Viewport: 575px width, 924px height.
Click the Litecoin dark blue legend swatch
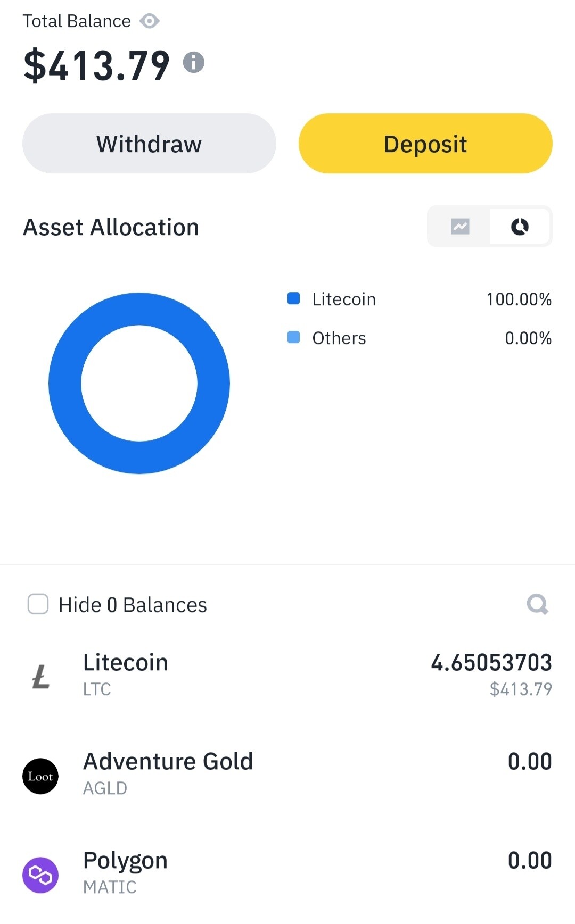[293, 298]
